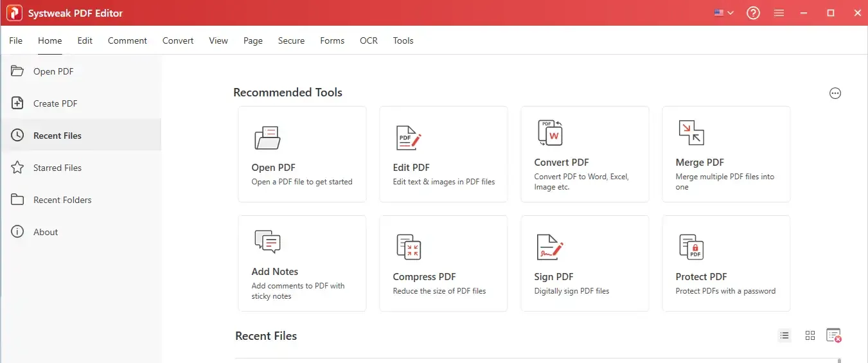Switch Recent Files to list view

pyautogui.click(x=784, y=335)
